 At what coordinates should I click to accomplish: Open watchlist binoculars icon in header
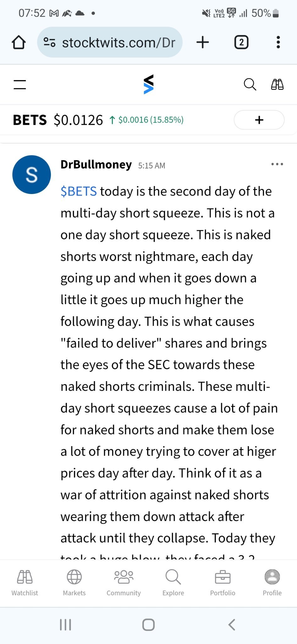pos(277,84)
